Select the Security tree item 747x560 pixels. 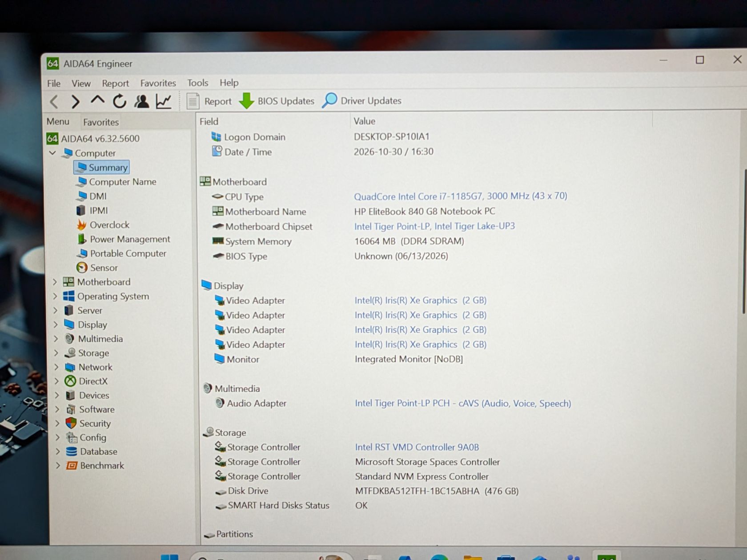coord(88,424)
